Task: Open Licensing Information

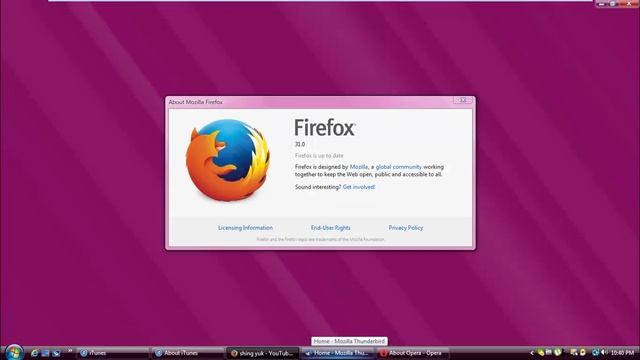Action: pos(245,228)
